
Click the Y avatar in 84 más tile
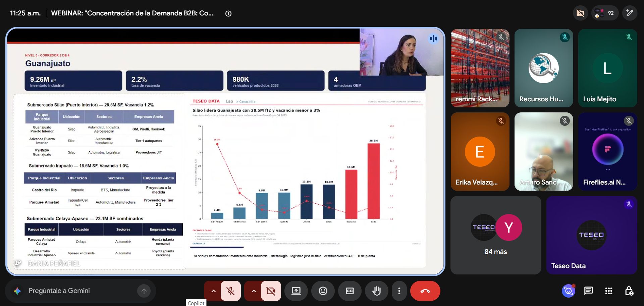point(509,227)
